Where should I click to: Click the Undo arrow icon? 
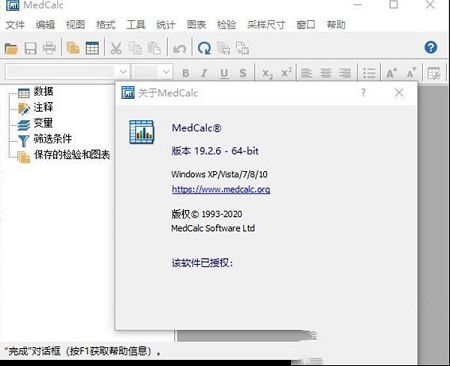(179, 49)
